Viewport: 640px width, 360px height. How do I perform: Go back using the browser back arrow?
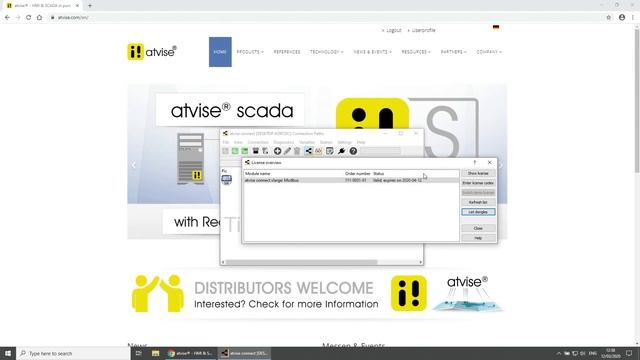pyautogui.click(x=7, y=18)
